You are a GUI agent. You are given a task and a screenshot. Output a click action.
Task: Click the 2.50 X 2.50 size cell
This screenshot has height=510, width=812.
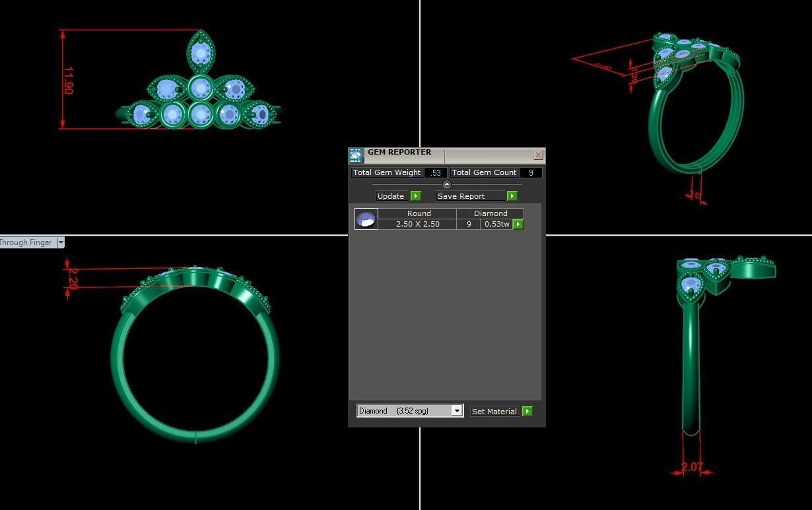(x=418, y=224)
